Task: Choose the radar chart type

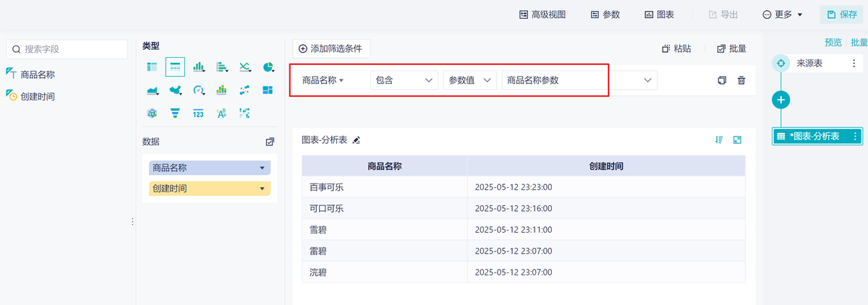Action: coord(152,113)
